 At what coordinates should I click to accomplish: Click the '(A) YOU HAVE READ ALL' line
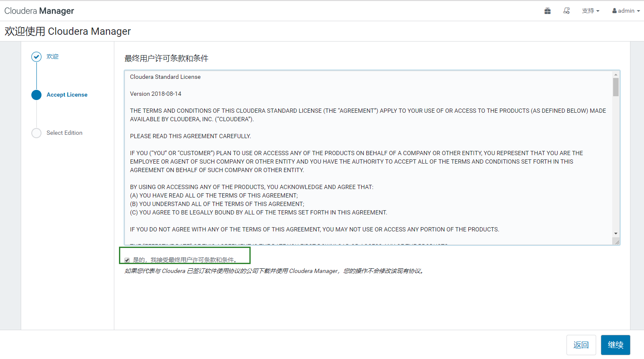pyautogui.click(x=214, y=195)
